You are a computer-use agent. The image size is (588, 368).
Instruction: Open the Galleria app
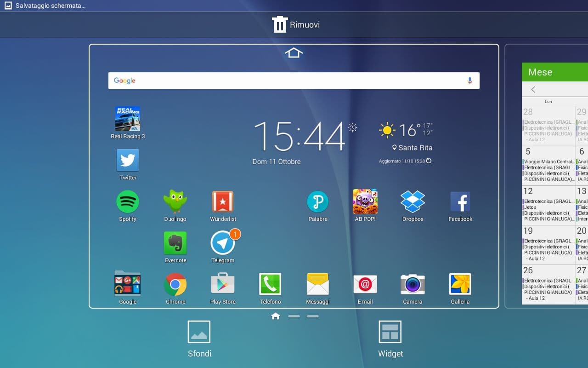[x=460, y=284]
